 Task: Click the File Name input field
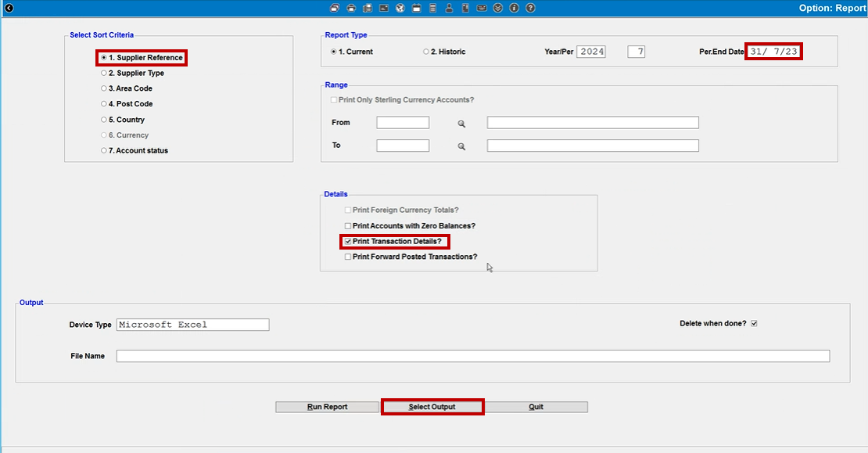tap(473, 356)
